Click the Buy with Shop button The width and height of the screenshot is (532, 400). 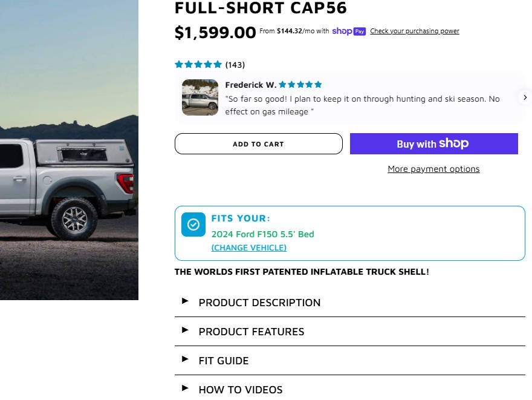point(433,144)
